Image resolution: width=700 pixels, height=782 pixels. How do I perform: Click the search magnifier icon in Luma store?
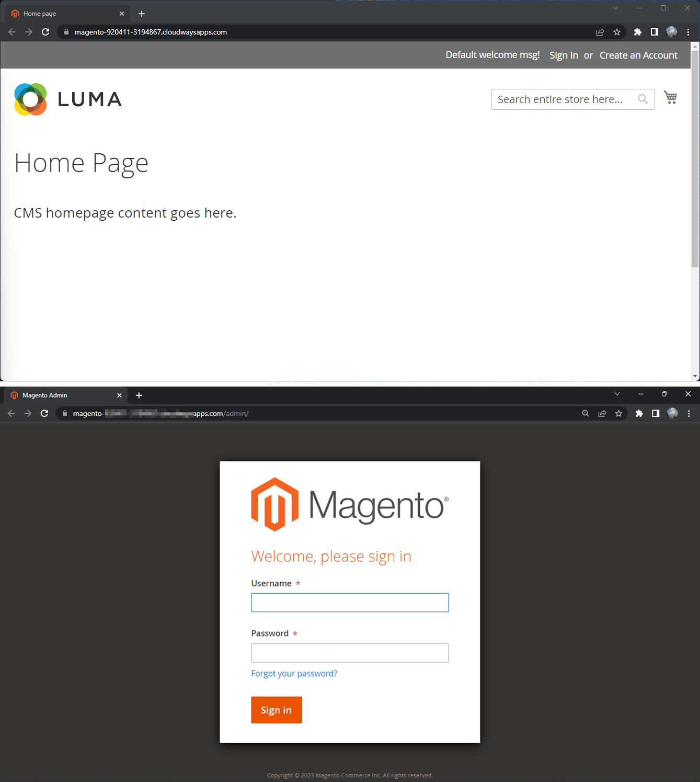tap(642, 99)
